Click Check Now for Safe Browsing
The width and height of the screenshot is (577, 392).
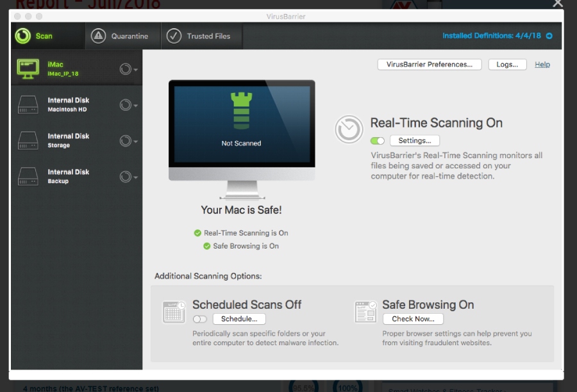(x=414, y=319)
